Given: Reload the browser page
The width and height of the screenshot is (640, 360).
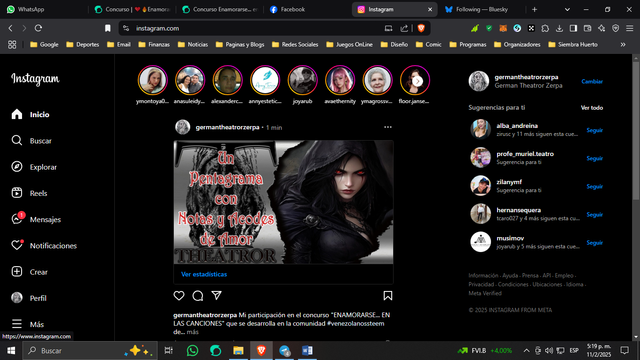Looking at the screenshot, I should click(x=38, y=28).
